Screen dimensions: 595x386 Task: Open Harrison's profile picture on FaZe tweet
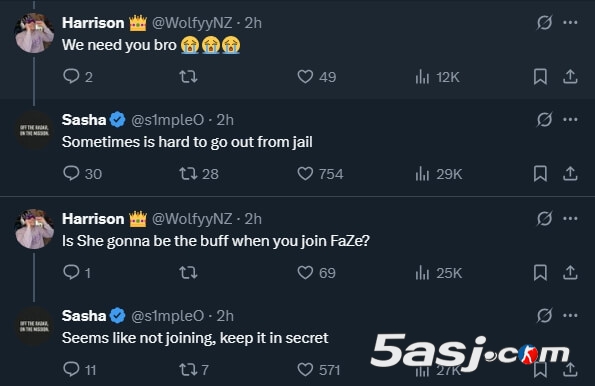[x=34, y=229]
